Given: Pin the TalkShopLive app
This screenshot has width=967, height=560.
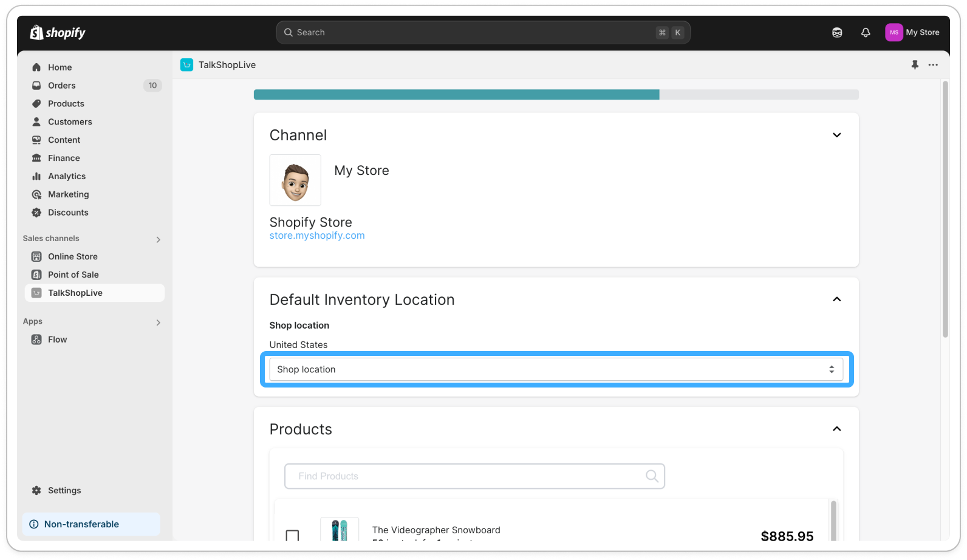Looking at the screenshot, I should pyautogui.click(x=915, y=65).
